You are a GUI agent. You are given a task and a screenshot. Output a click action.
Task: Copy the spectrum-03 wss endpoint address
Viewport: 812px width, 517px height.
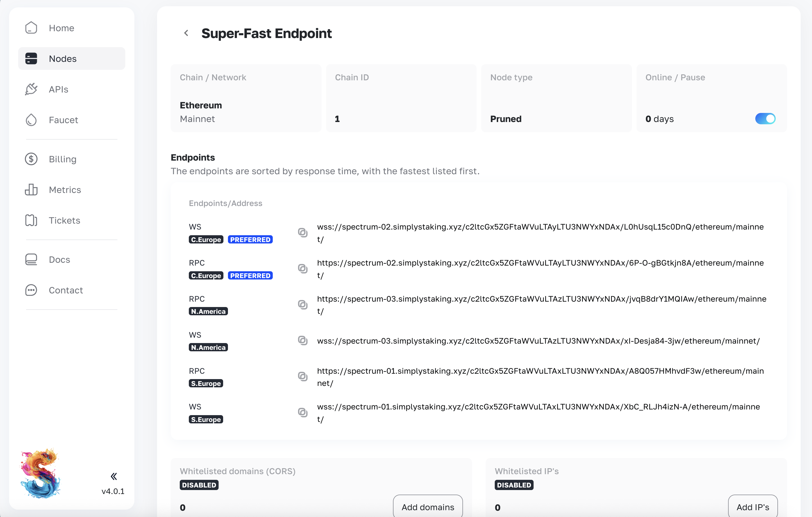(x=303, y=341)
